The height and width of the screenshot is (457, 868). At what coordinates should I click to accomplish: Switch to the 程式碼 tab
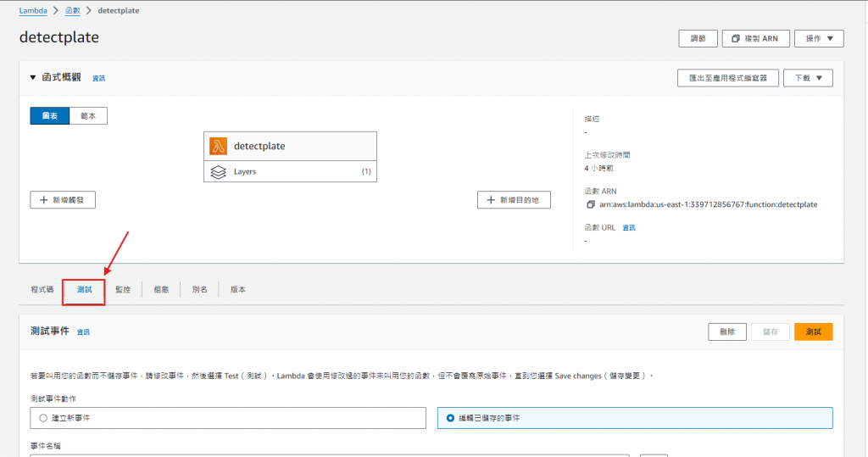click(42, 290)
